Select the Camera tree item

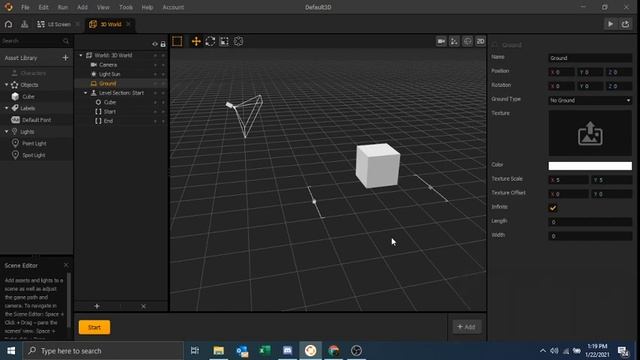(108, 65)
